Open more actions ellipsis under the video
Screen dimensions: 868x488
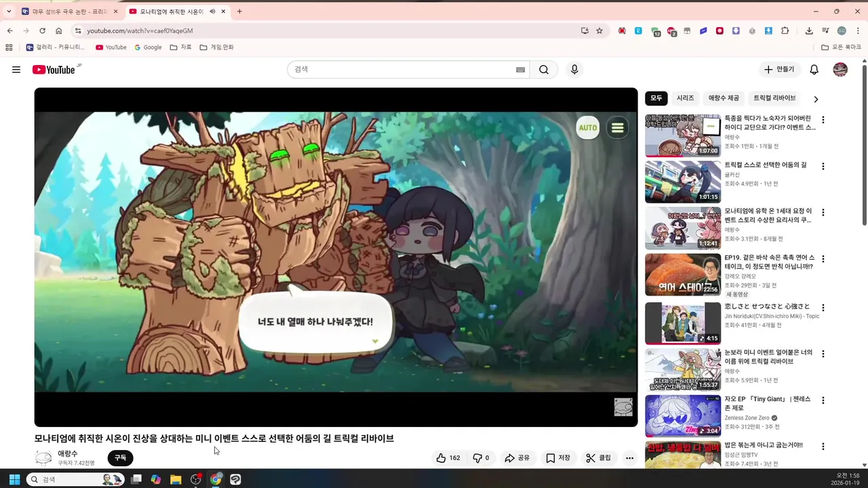point(629,458)
